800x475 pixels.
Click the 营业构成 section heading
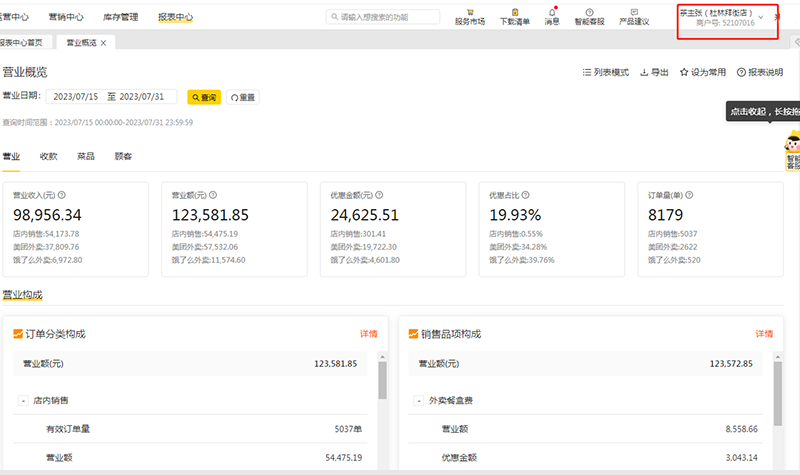[x=22, y=295]
